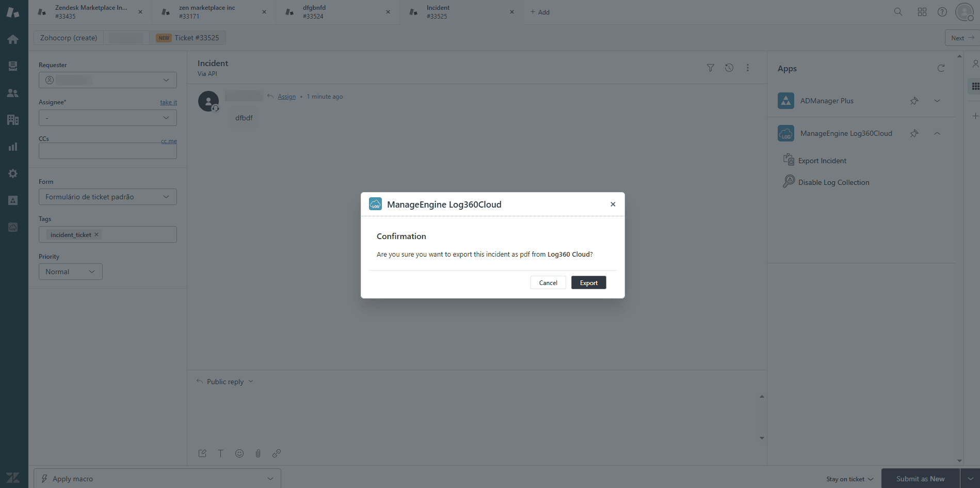Click the take it assignee link
Screen dimensions: 980x488
coord(168,102)
